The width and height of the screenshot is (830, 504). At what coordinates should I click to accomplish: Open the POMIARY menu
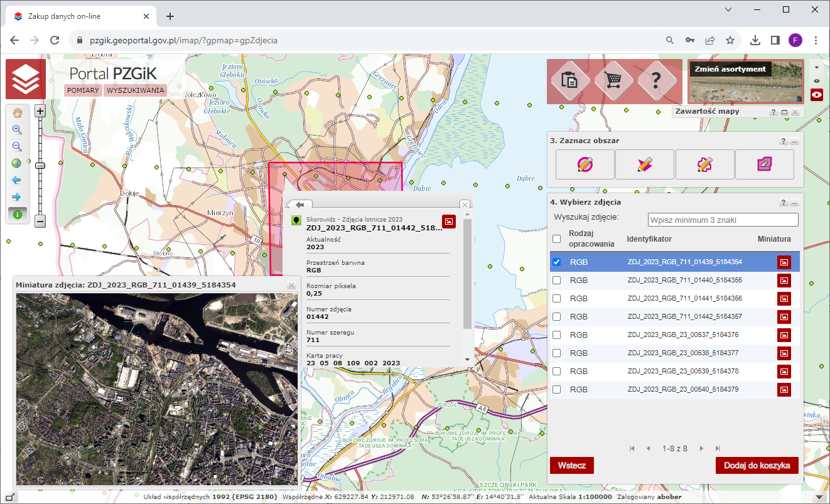(84, 90)
